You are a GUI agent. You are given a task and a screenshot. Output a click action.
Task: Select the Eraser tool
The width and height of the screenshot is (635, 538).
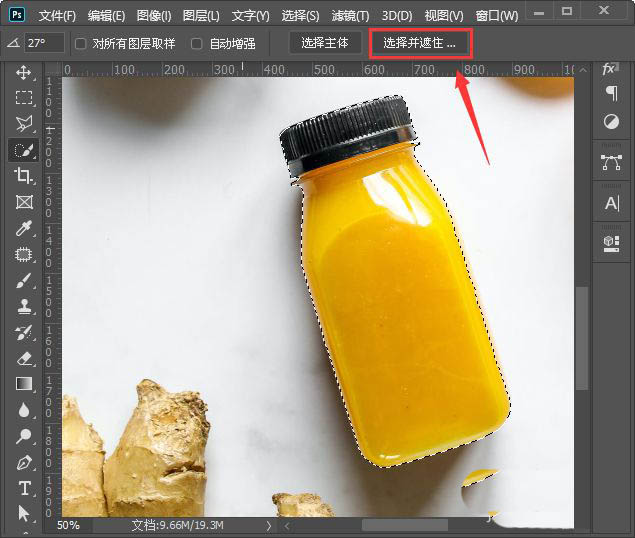24,359
